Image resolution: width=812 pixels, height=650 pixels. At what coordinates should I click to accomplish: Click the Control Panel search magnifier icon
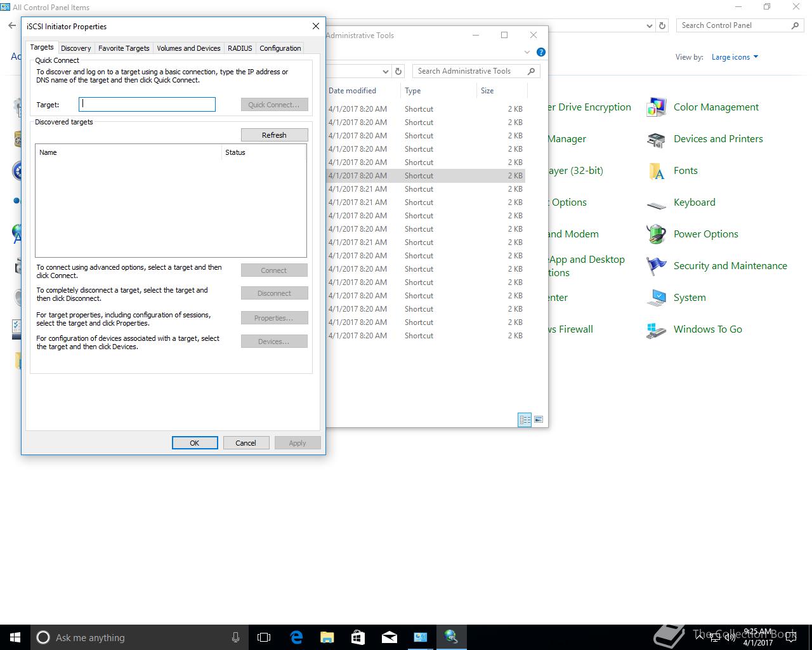pos(796,25)
